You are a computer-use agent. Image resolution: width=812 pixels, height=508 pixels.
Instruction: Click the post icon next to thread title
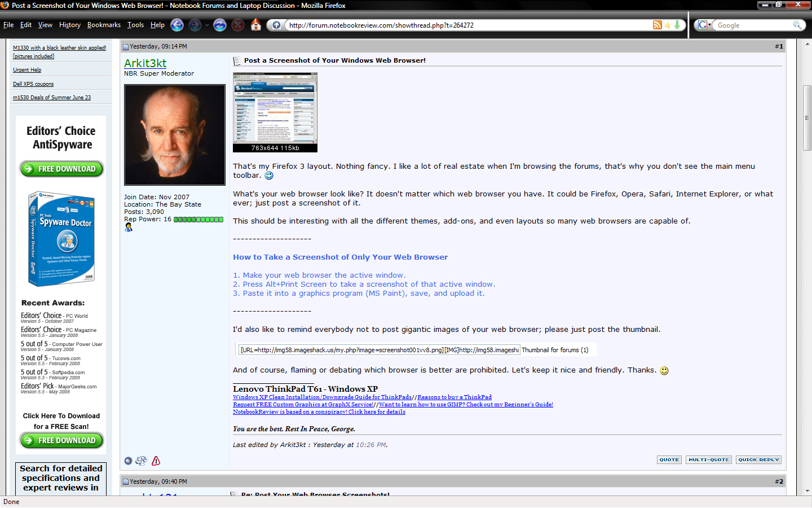point(237,60)
